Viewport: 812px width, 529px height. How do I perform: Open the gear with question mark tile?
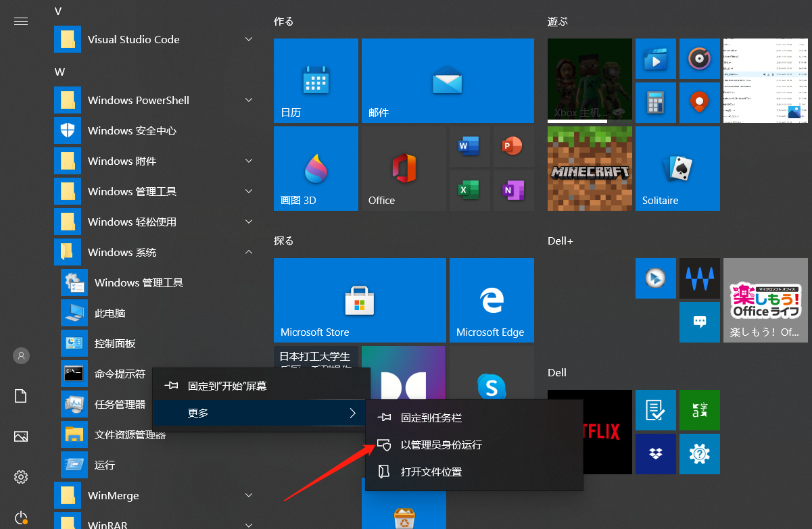[700, 453]
